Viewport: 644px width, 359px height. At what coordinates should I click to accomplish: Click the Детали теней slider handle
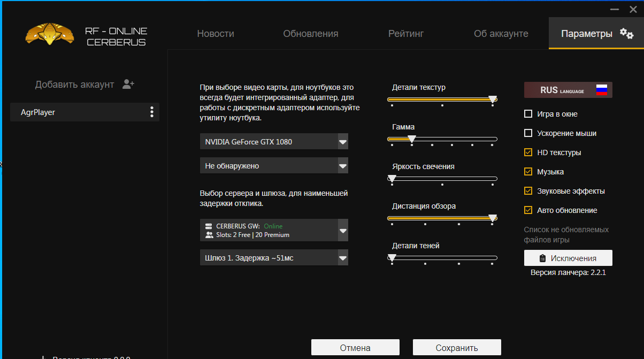[x=392, y=257]
